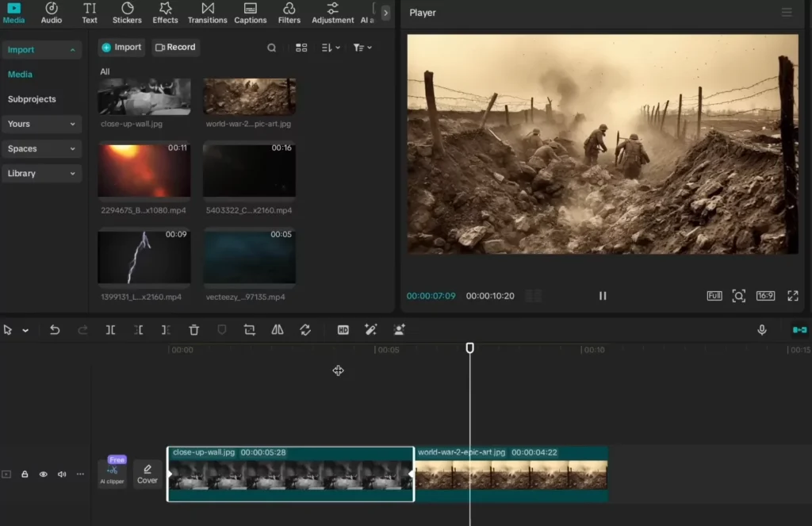Select the world-war-2-epic-art.jpg timeline clip
The height and width of the screenshot is (526, 812).
click(x=512, y=474)
